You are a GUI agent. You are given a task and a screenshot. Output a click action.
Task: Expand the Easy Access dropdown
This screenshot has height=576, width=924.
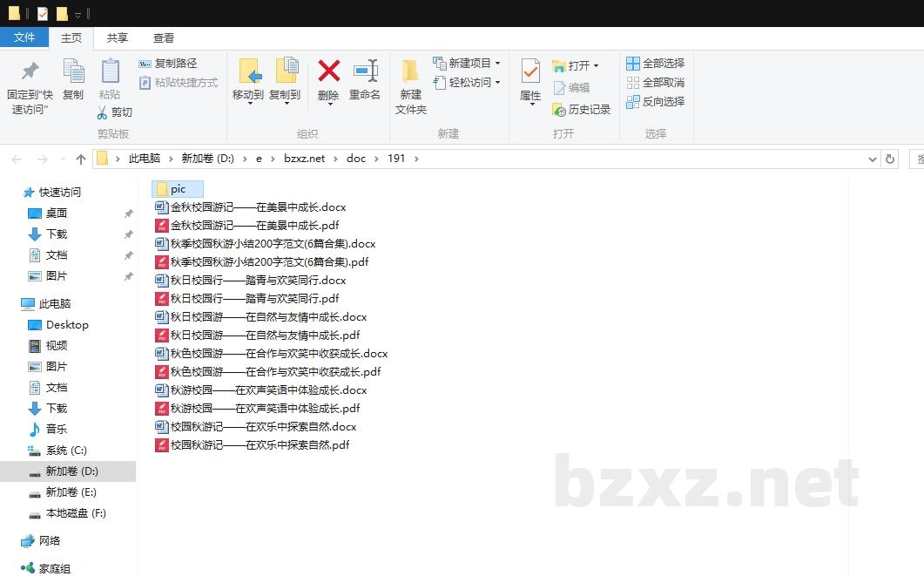(497, 83)
